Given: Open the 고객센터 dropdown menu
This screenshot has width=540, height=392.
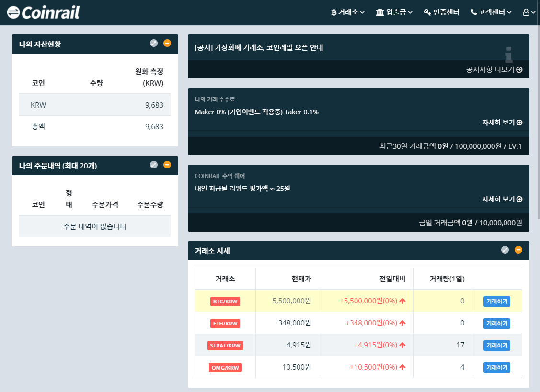Looking at the screenshot, I should [491, 12].
